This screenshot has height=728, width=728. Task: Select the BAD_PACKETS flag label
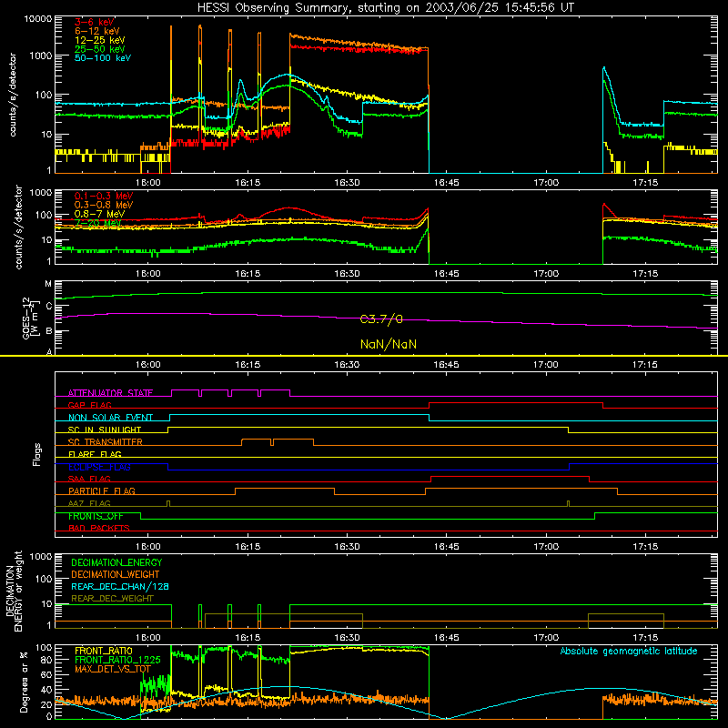(99, 529)
